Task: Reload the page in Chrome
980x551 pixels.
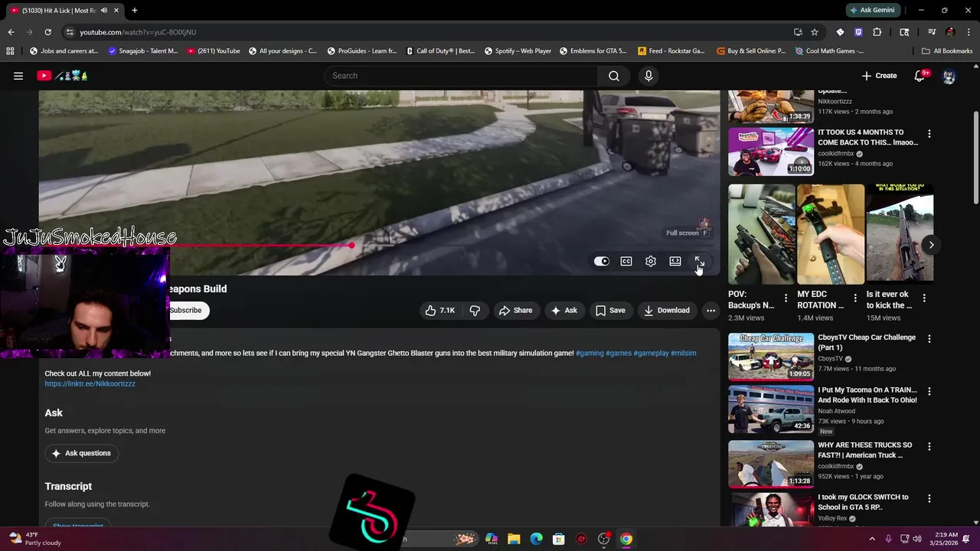Action: click(x=47, y=32)
